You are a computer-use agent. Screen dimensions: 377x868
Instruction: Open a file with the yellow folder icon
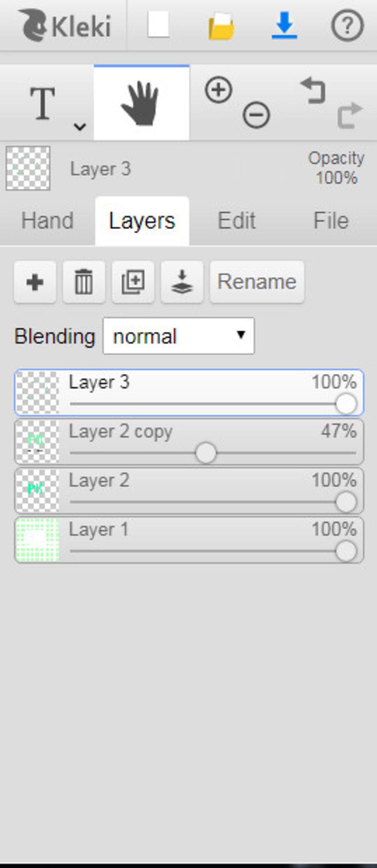[x=221, y=25]
